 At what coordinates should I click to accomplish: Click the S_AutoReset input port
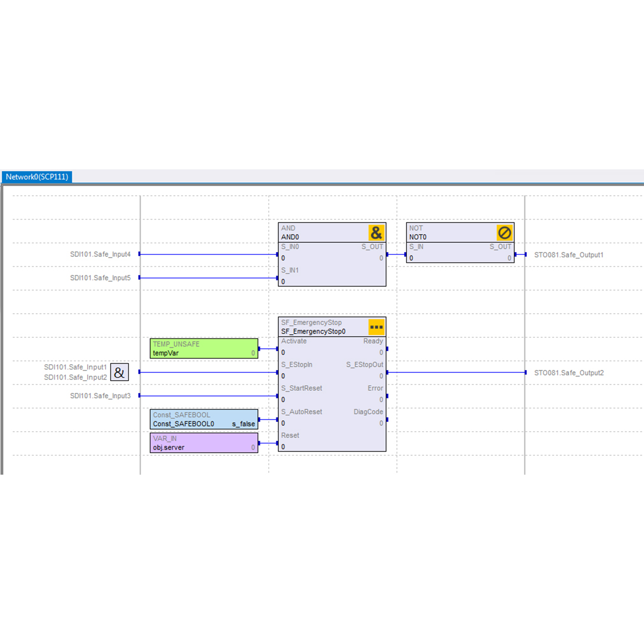pyautogui.click(x=302, y=412)
